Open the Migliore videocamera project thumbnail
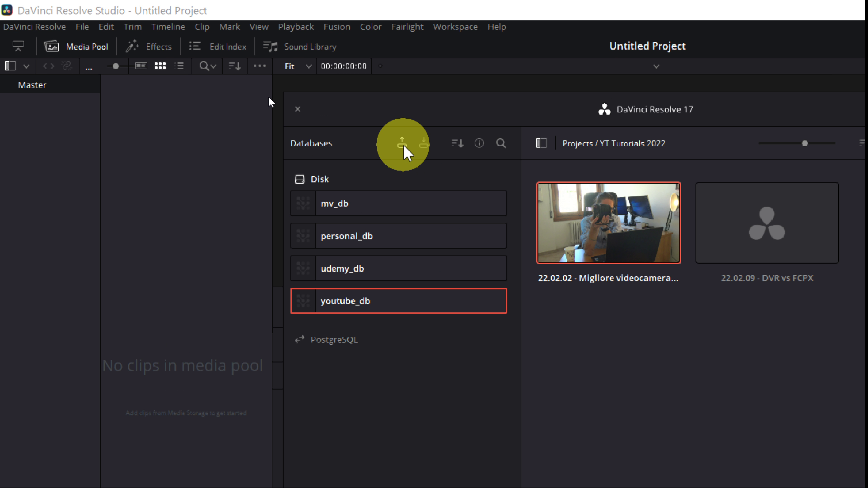 [609, 223]
